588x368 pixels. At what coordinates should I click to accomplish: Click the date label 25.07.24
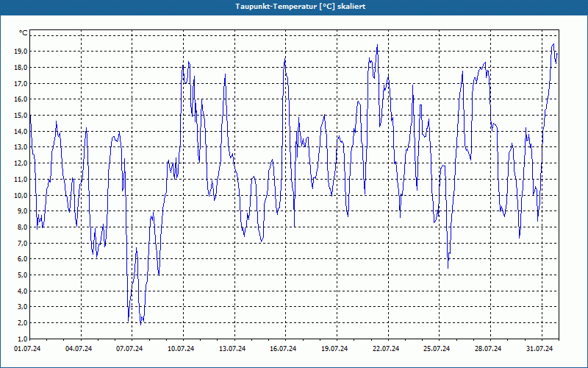[437, 349]
